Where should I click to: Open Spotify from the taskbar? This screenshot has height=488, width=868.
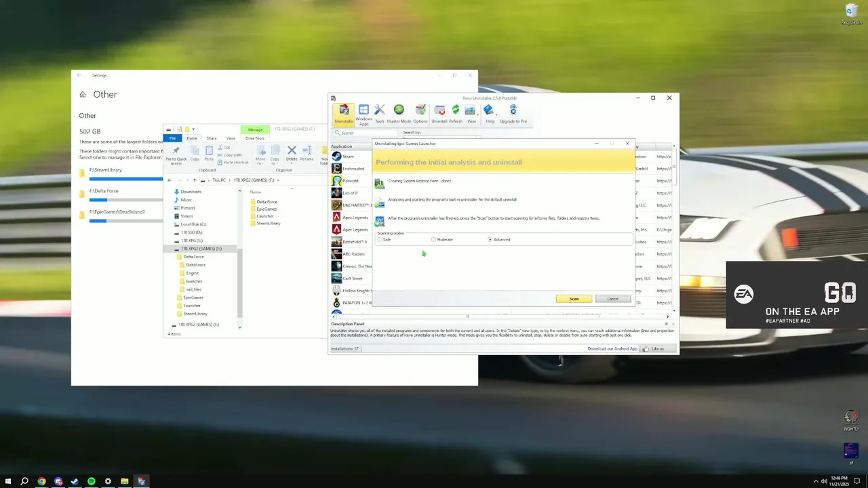91,481
